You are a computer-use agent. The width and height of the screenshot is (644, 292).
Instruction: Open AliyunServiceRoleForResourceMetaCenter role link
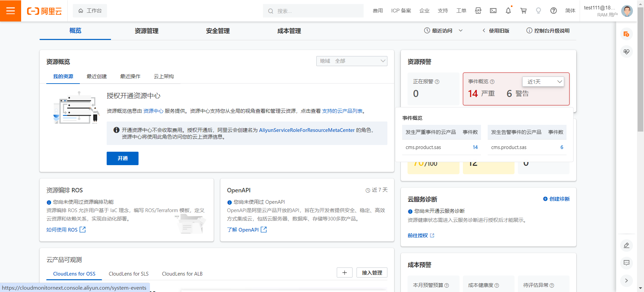[x=307, y=130]
